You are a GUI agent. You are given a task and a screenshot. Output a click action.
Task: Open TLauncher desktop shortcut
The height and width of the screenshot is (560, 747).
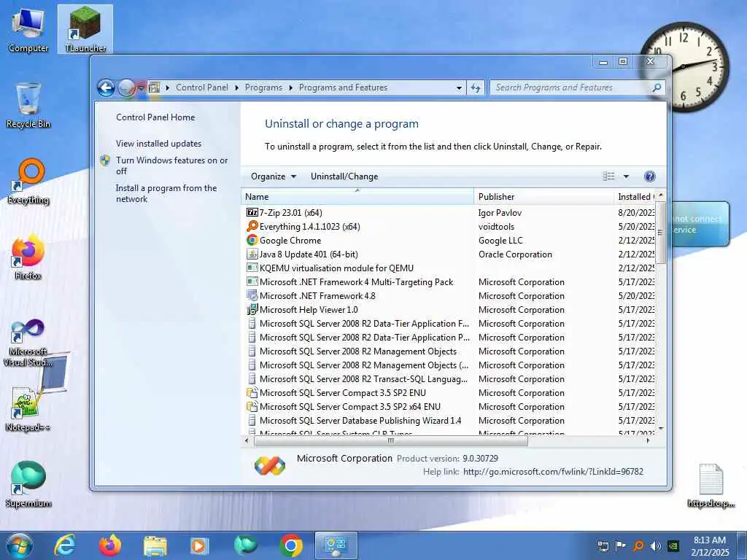[x=85, y=29]
